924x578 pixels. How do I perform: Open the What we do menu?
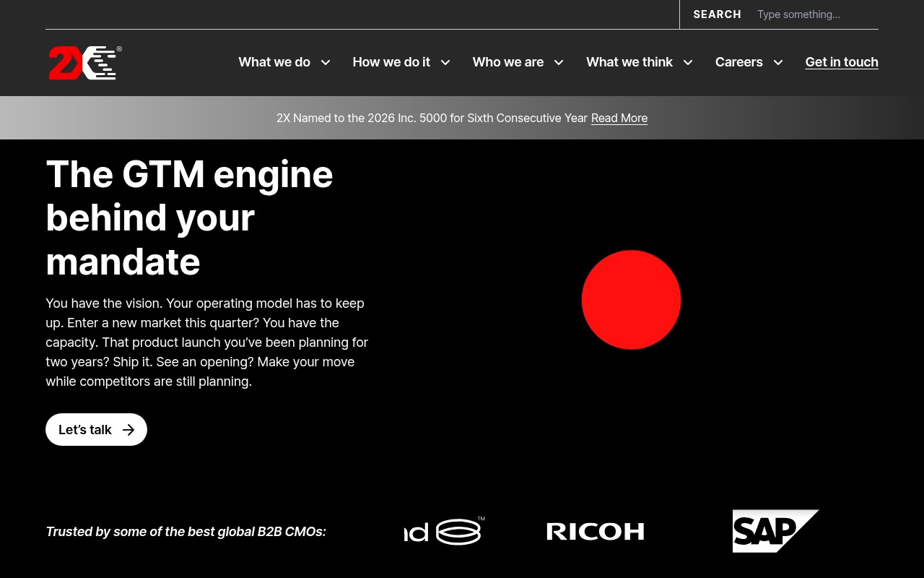click(274, 62)
